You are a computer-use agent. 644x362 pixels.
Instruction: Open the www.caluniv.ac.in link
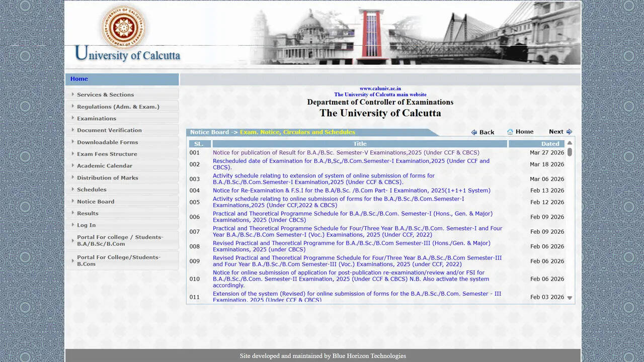pyautogui.click(x=380, y=88)
